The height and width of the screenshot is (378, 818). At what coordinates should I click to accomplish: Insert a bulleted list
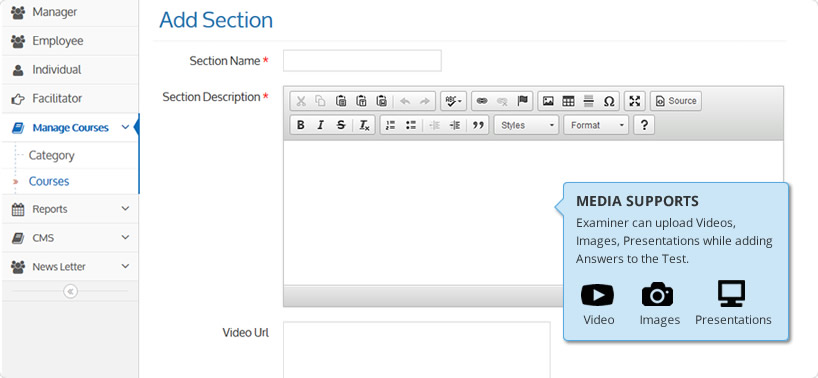411,125
